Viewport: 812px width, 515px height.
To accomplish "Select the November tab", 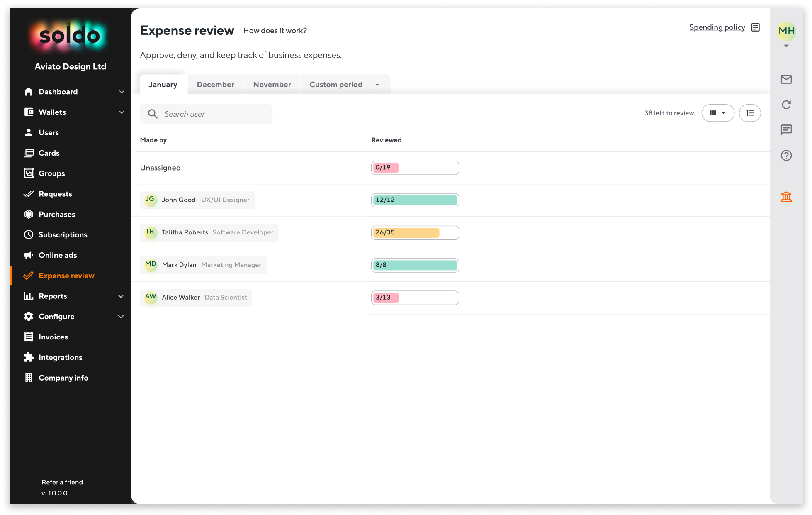I will [x=272, y=84].
